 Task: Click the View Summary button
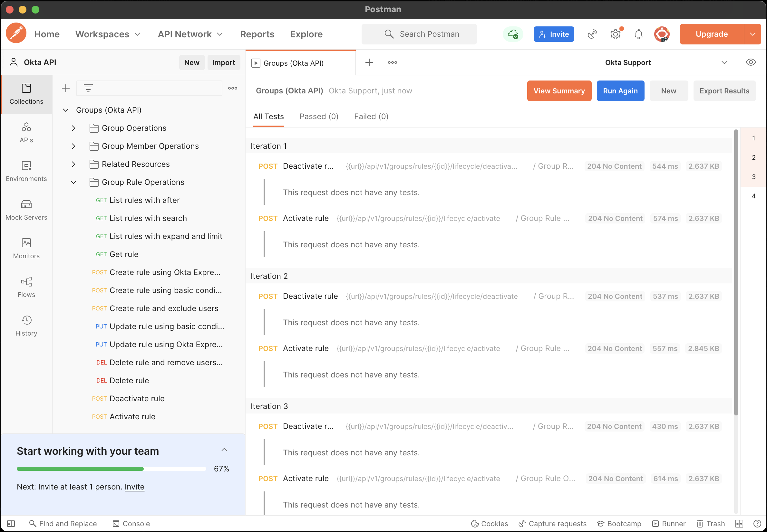(x=559, y=91)
